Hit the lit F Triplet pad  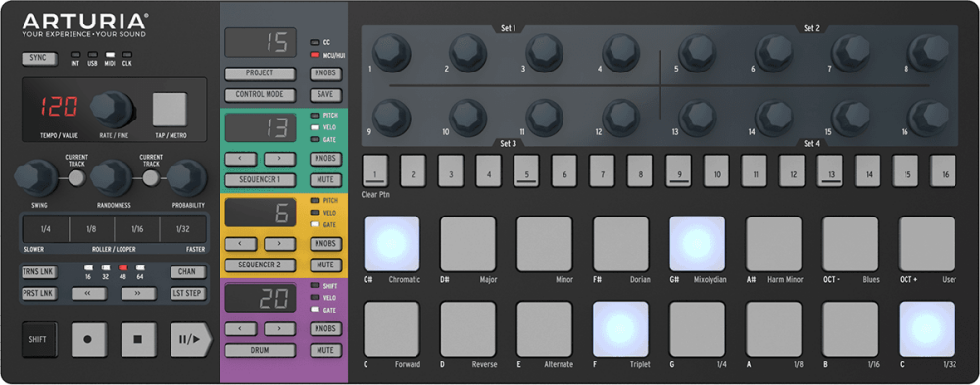click(620, 329)
